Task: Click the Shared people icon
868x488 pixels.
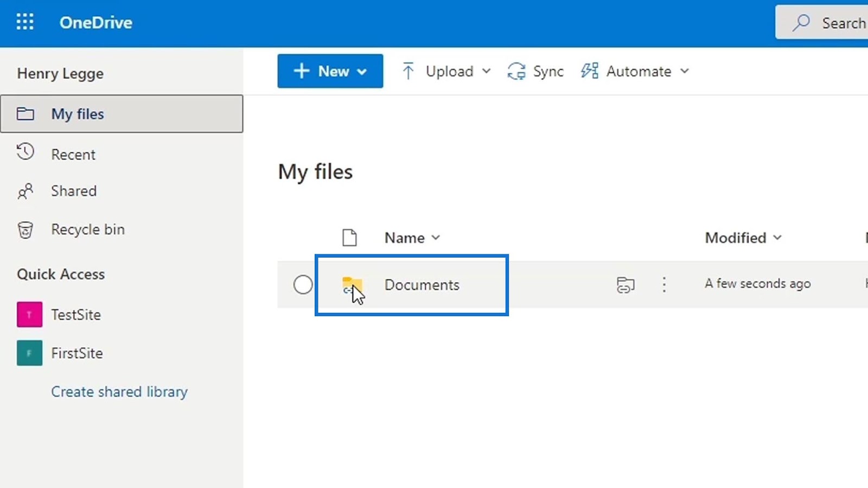Action: pos(25,191)
